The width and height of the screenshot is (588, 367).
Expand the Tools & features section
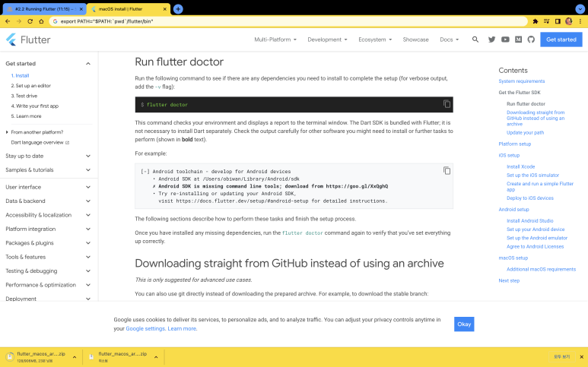[49, 257]
